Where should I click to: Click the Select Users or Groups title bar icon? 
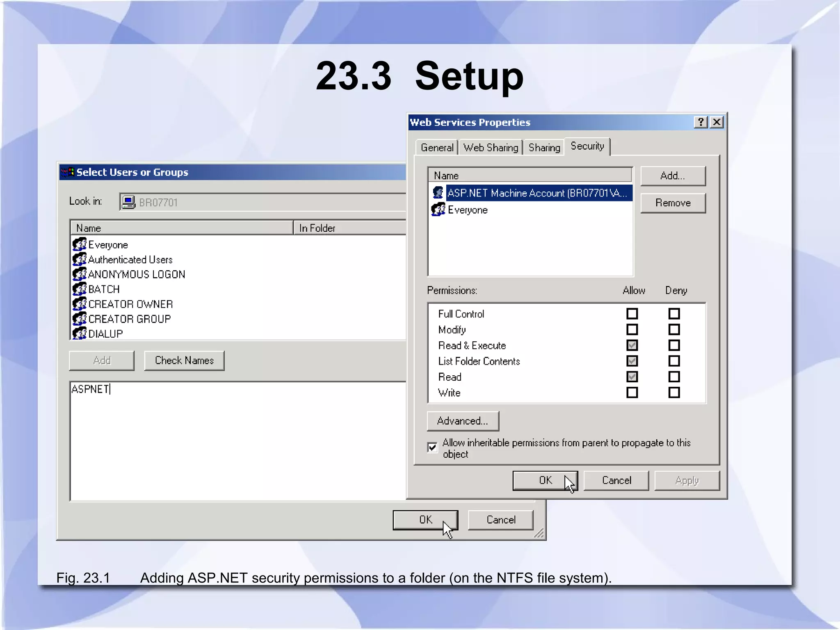(x=67, y=172)
